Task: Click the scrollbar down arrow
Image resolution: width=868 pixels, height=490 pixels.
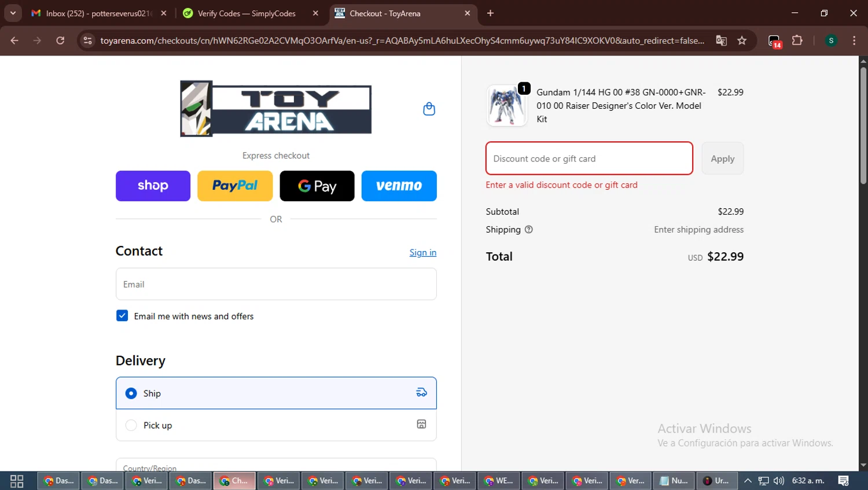Action: point(863,465)
